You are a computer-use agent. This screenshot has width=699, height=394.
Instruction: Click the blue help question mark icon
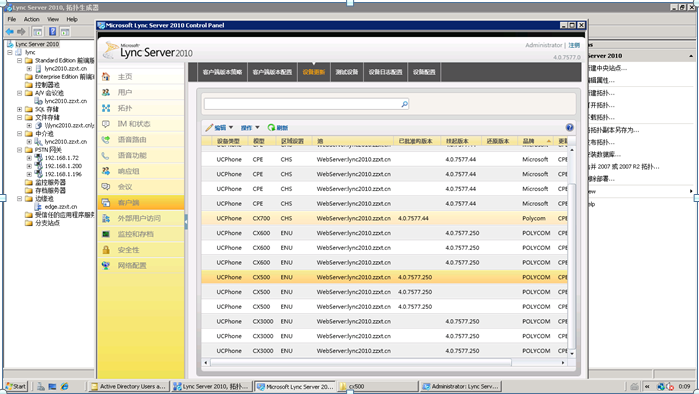[569, 127]
